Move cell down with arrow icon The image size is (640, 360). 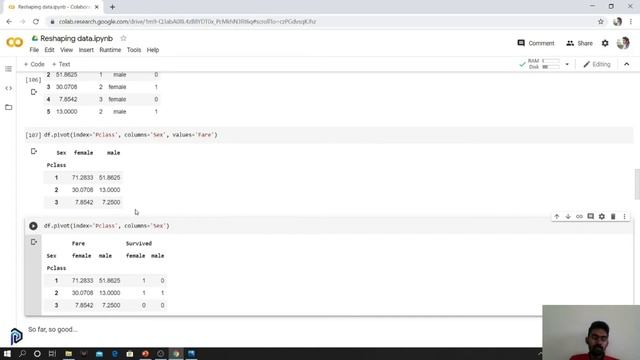(x=568, y=216)
